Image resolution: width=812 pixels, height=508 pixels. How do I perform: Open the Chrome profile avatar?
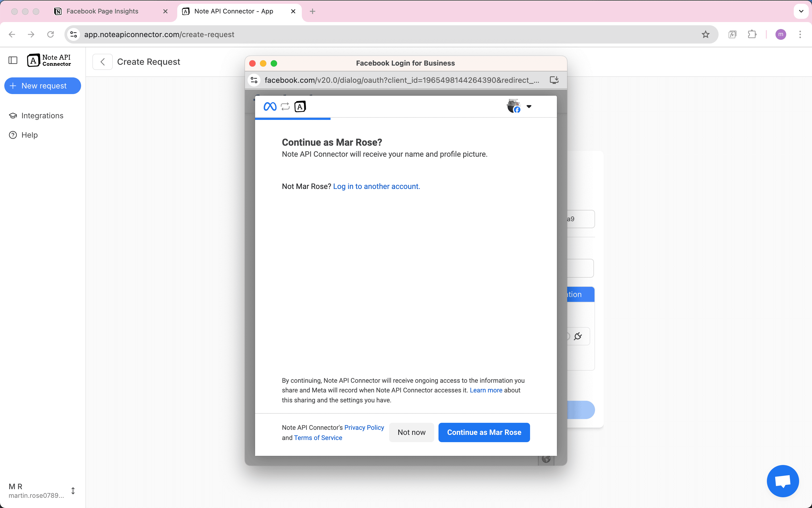click(x=781, y=34)
